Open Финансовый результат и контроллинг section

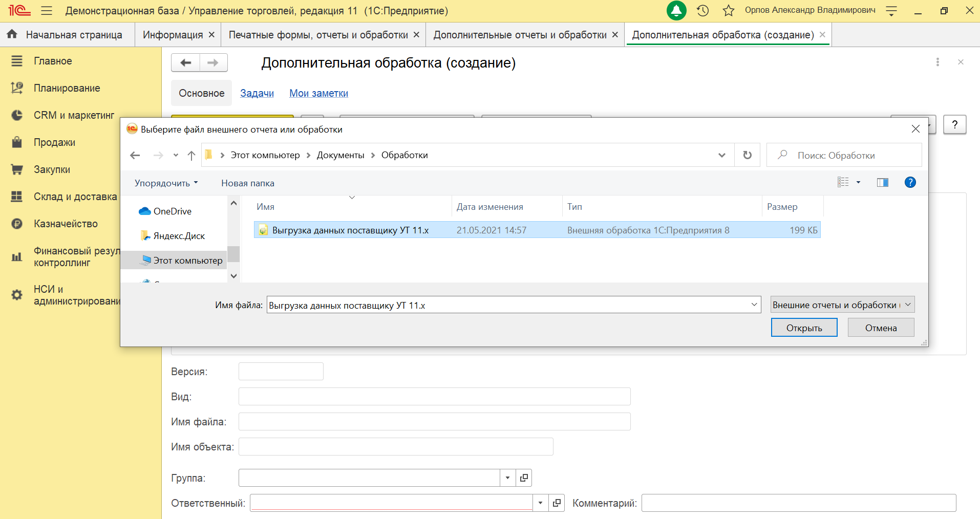[77, 256]
